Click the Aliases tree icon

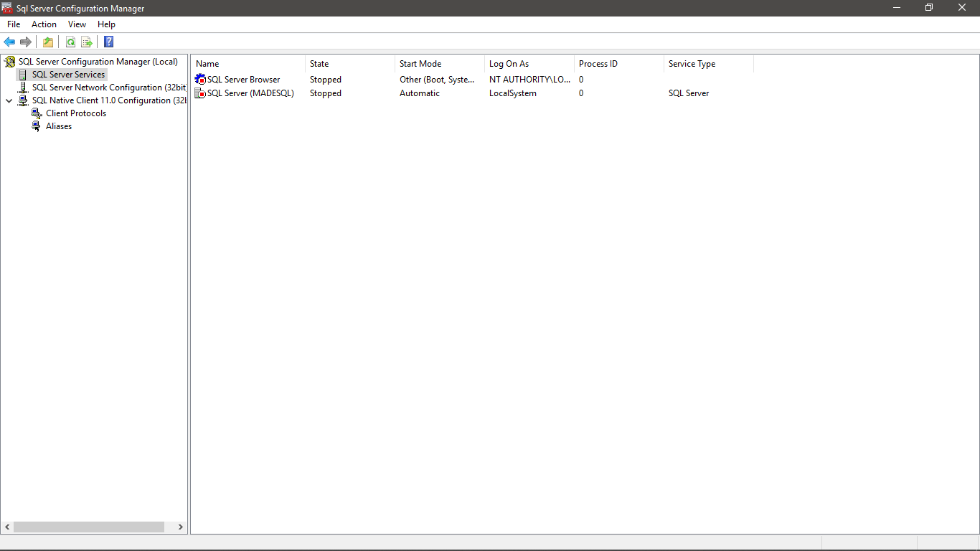(37, 126)
